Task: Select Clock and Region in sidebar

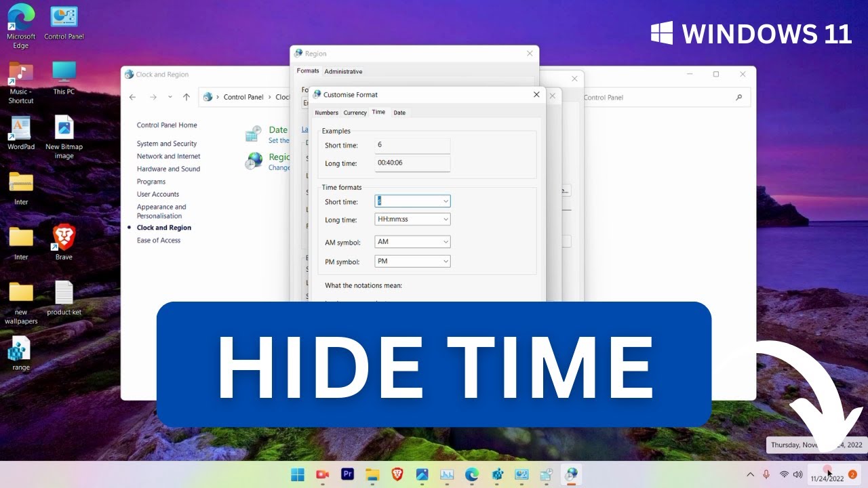Action: coord(164,228)
